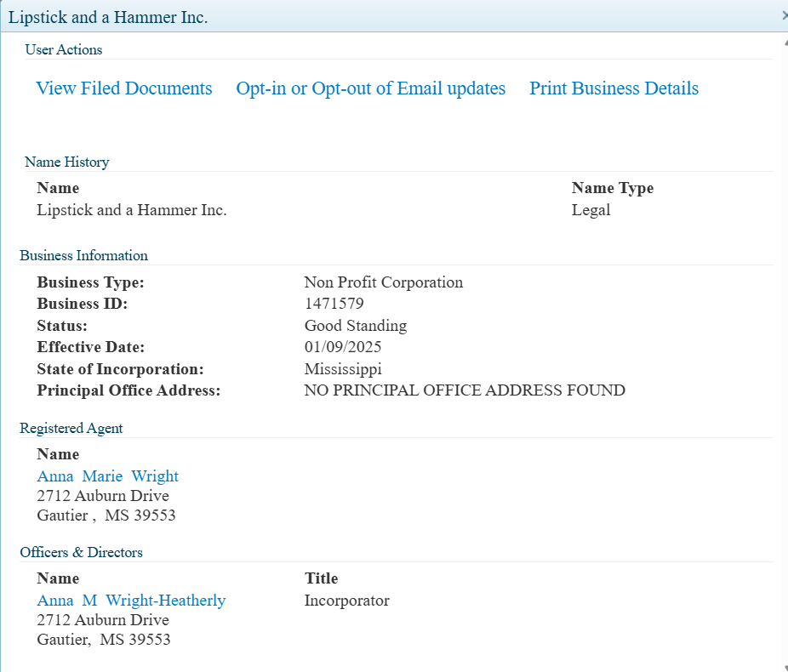Click the Incorporator title text

[x=347, y=601]
